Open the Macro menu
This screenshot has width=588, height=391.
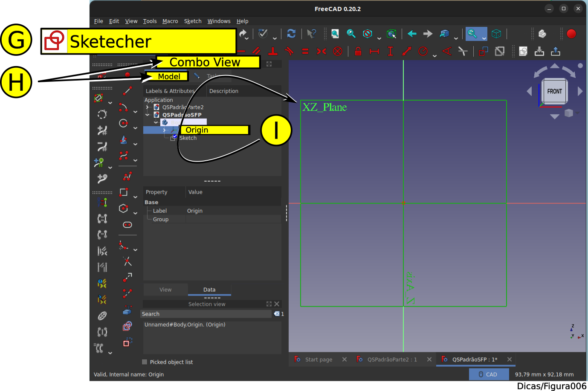pyautogui.click(x=170, y=21)
